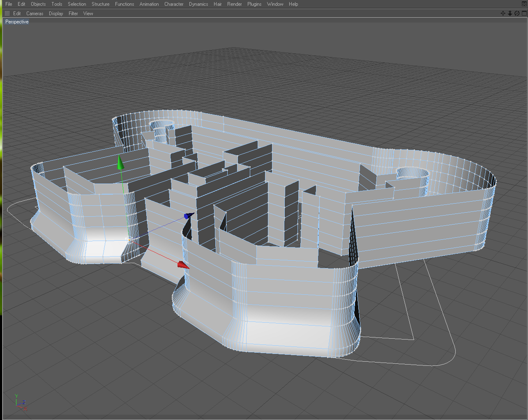Toggle the active viewport maximize icon
The image size is (528, 420).
pos(524,13)
